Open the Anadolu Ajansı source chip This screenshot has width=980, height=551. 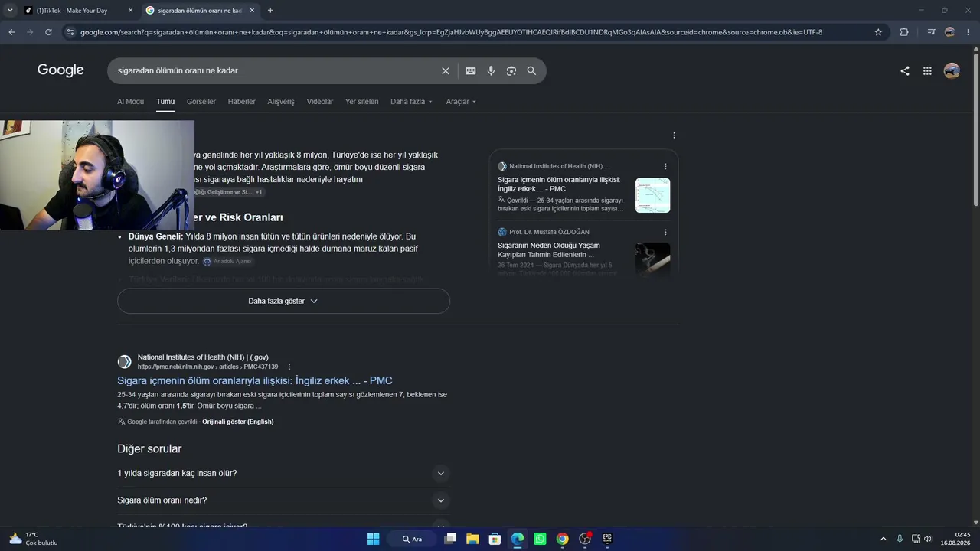[x=227, y=262]
